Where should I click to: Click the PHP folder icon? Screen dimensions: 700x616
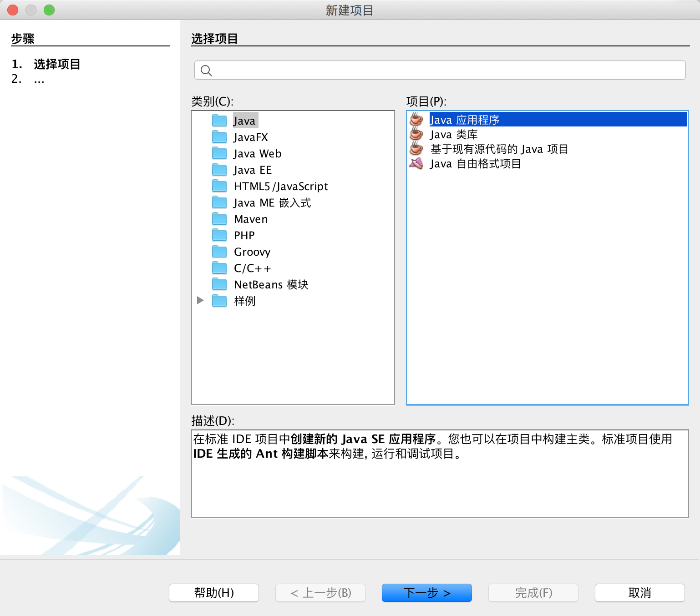coord(219,235)
